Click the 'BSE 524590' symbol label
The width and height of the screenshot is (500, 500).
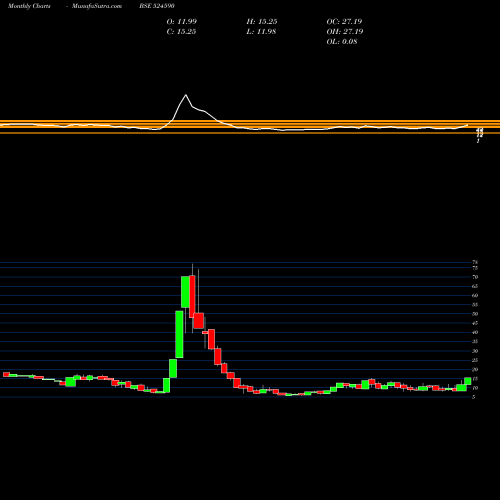157,6
